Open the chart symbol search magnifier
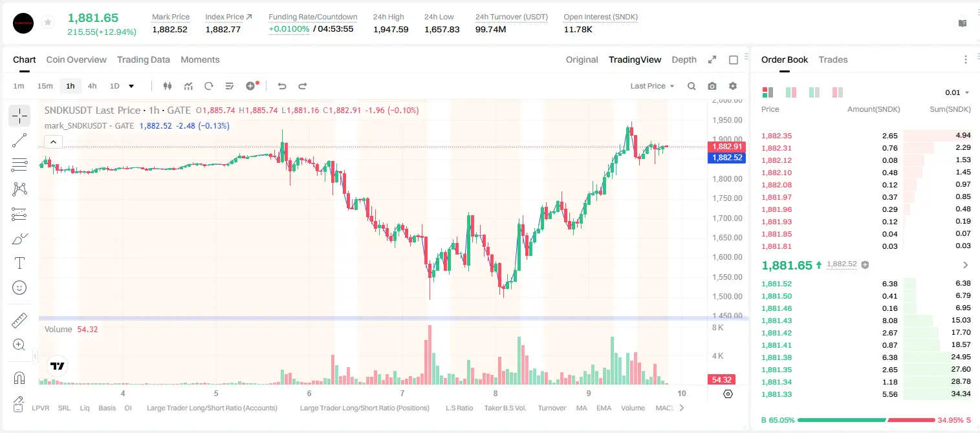 tap(691, 86)
